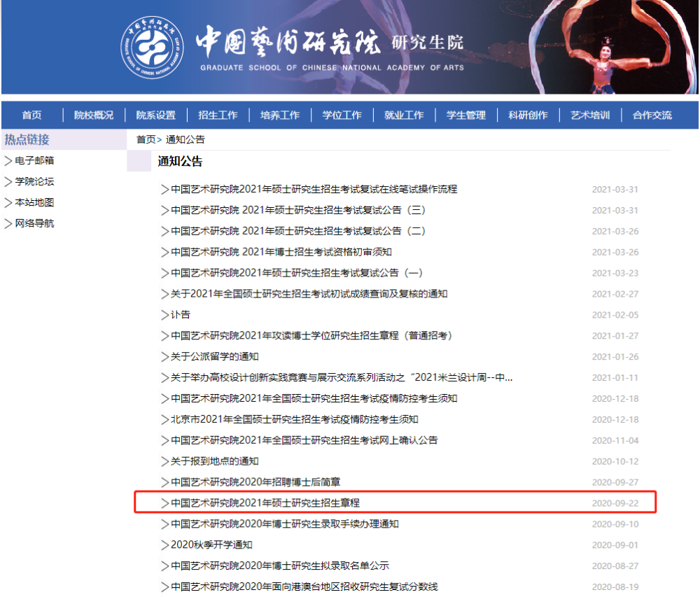Click the academy circular logo emblem
This screenshot has width=700, height=597.
pos(152,48)
